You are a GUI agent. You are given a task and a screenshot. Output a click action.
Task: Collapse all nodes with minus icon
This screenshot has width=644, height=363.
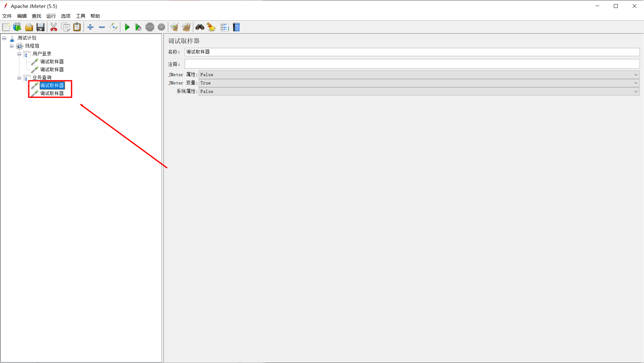click(x=102, y=27)
